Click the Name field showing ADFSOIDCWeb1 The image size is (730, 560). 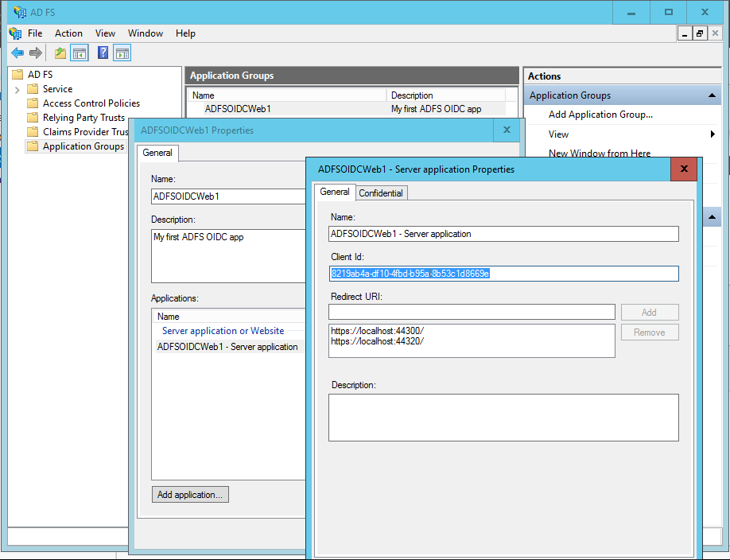pos(228,196)
